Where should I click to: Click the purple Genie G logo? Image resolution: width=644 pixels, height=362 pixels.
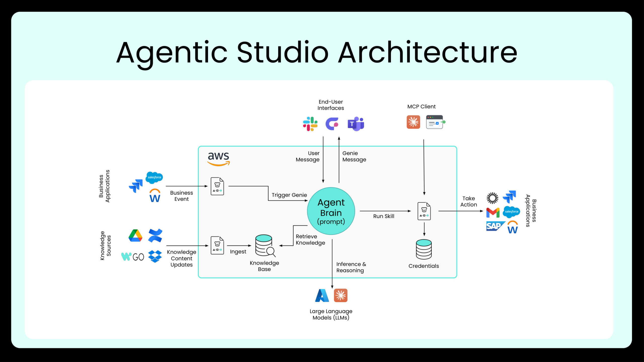point(332,124)
